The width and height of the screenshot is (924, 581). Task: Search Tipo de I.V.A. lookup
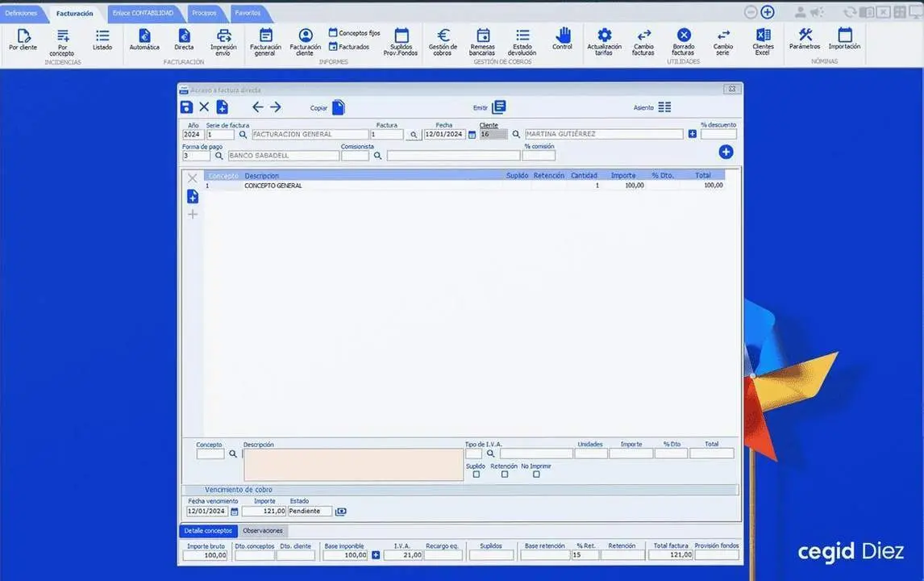coord(490,454)
